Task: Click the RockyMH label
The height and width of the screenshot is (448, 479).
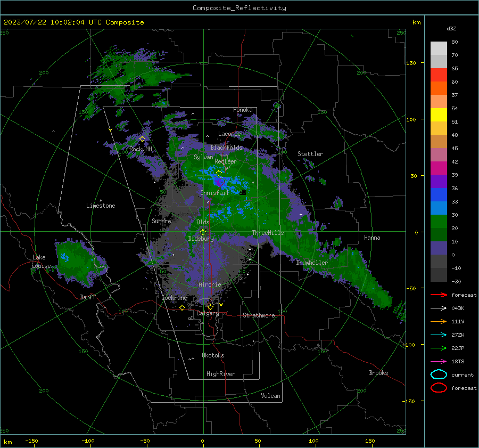Action: tap(141, 149)
